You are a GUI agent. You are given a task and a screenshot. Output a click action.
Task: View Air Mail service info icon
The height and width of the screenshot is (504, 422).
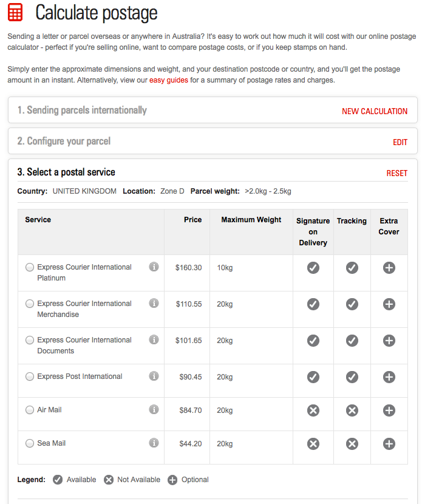coord(154,409)
